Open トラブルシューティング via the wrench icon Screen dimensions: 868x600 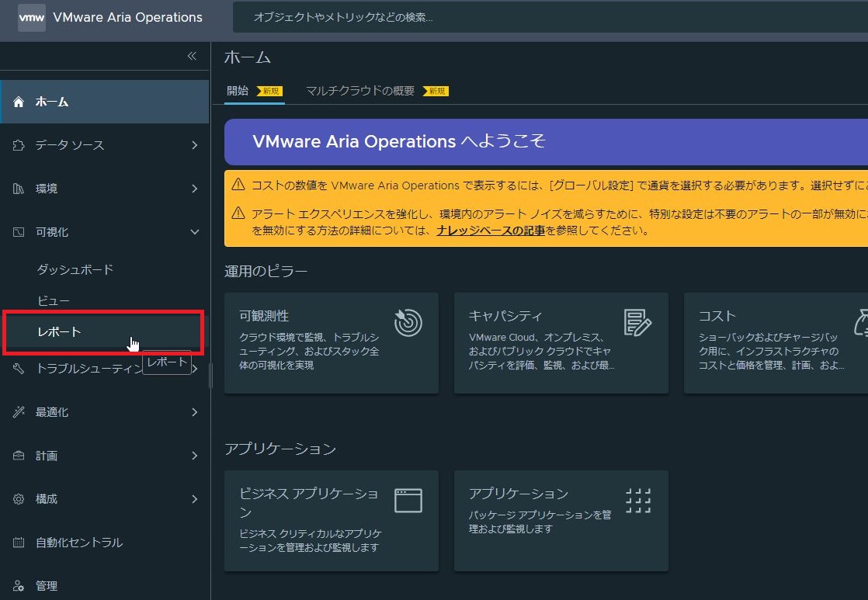tap(17, 369)
